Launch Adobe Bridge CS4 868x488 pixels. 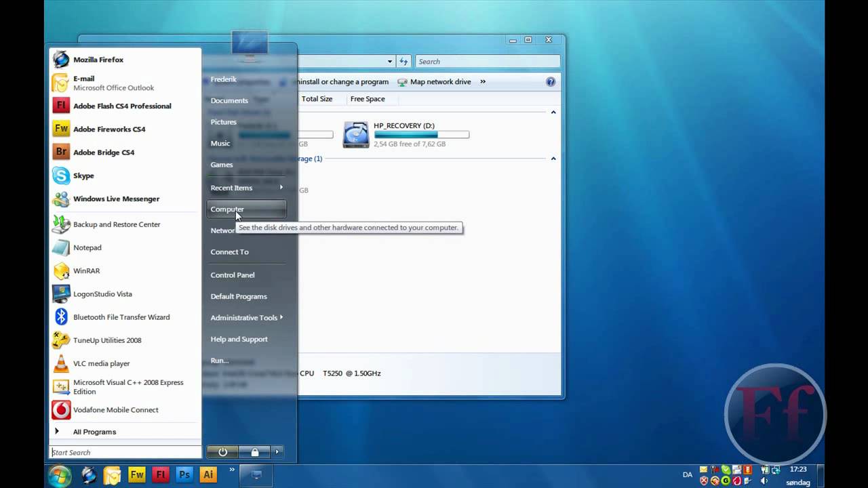(125, 152)
